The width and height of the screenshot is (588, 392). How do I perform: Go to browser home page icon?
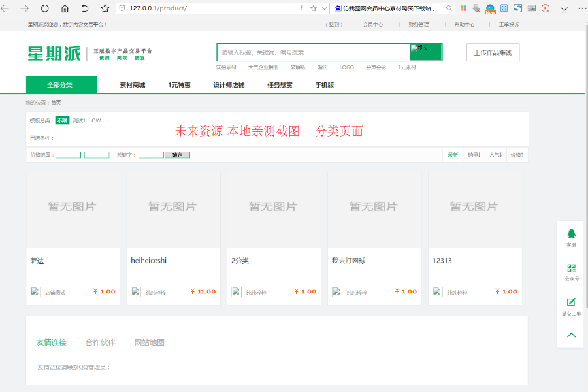[x=65, y=8]
